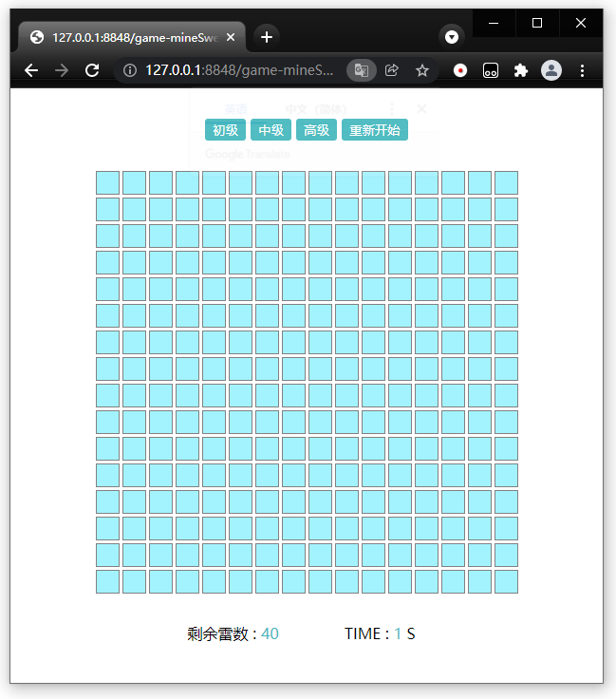Click the user profile avatar icon

pos(551,70)
